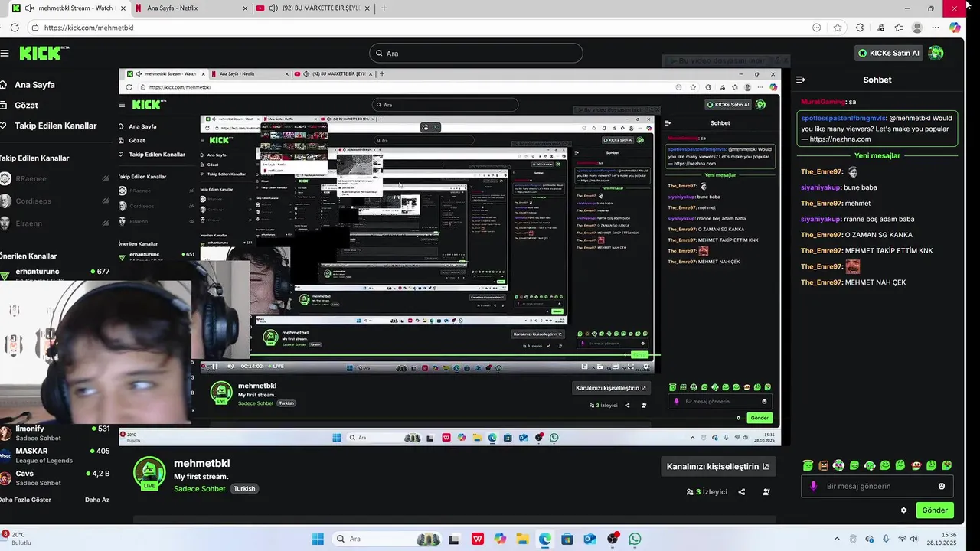Click the Kick search box Ara
Screen dimensions: 980x551
[475, 53]
